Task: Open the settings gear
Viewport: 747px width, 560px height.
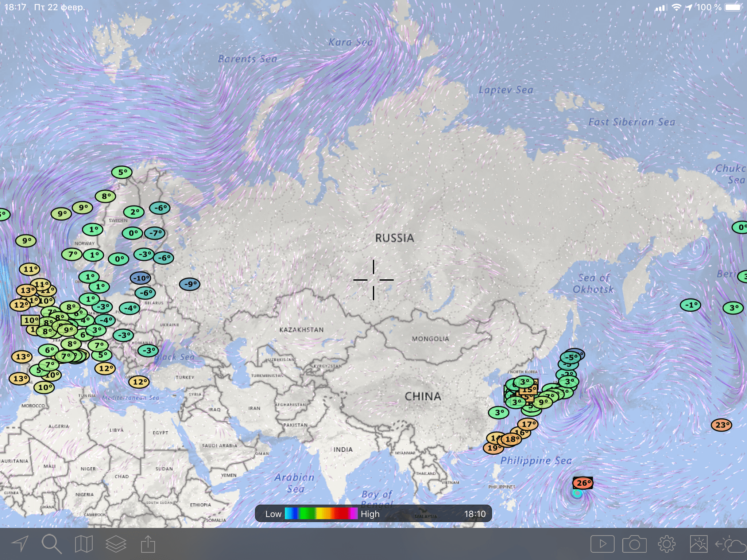Action: click(666, 544)
